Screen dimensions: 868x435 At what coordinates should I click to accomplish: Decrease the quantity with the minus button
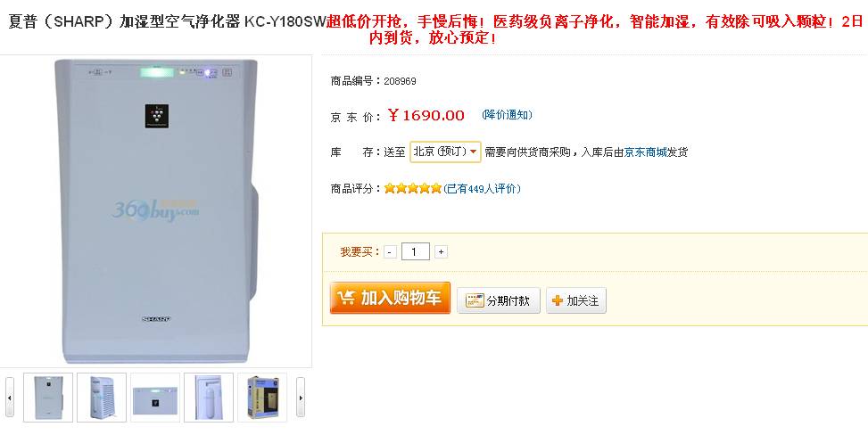390,252
